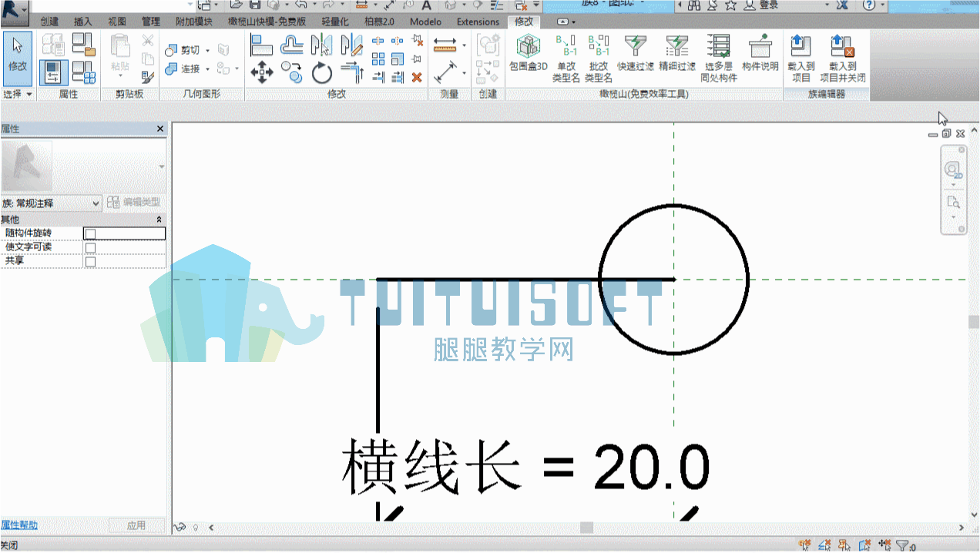Click the Match Type Properties brush icon

tap(148, 76)
